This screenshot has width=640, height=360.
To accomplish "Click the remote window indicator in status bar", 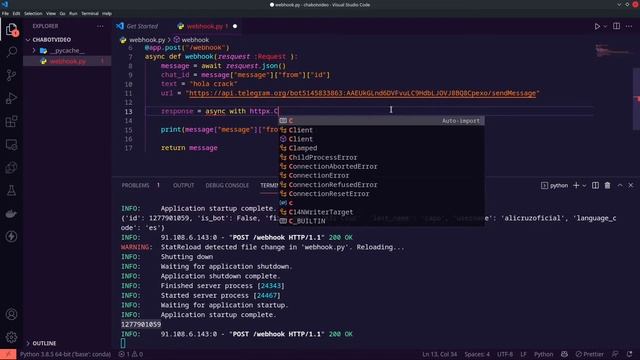I will [x=8, y=354].
